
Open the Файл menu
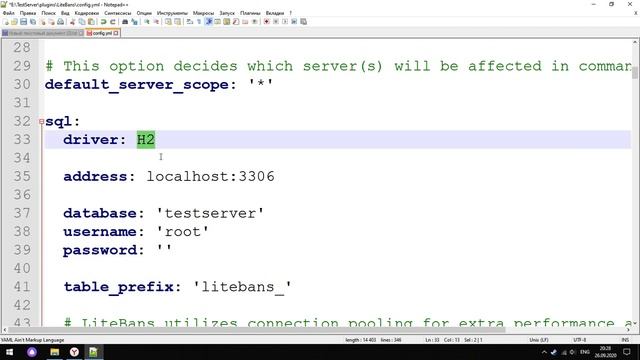pyautogui.click(x=9, y=13)
